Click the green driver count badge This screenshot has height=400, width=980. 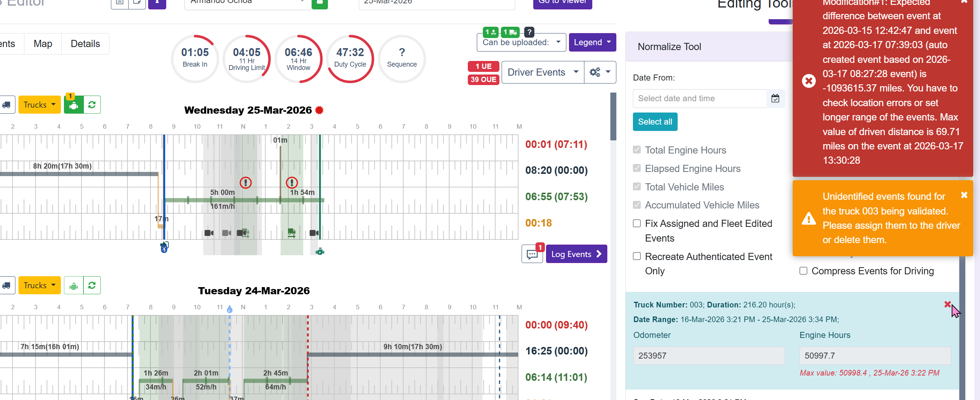click(490, 32)
